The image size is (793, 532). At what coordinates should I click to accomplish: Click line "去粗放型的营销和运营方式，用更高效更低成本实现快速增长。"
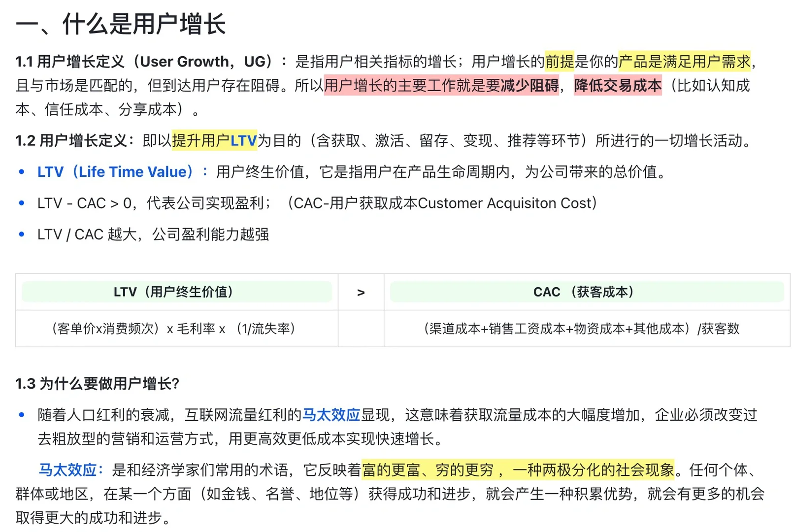click(x=240, y=439)
